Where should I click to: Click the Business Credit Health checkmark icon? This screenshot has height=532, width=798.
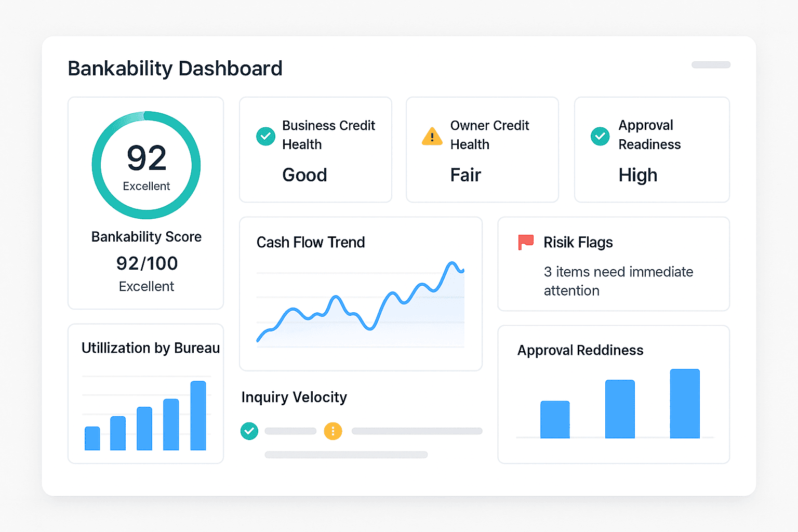(265, 136)
